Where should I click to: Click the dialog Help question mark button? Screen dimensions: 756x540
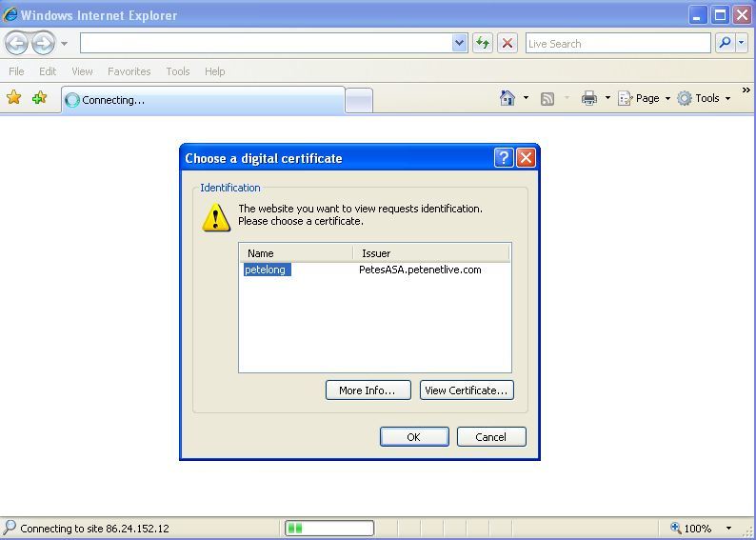504,158
